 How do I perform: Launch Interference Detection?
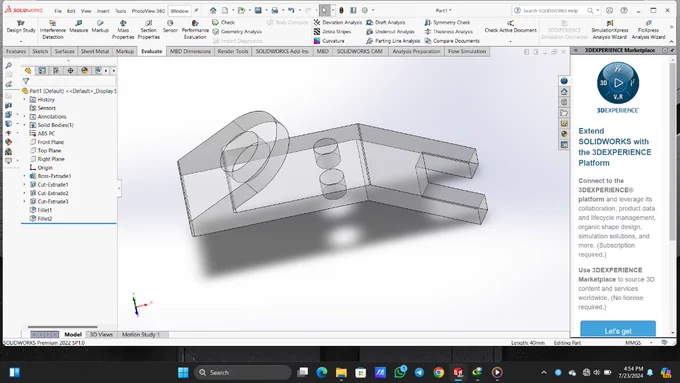(52, 29)
